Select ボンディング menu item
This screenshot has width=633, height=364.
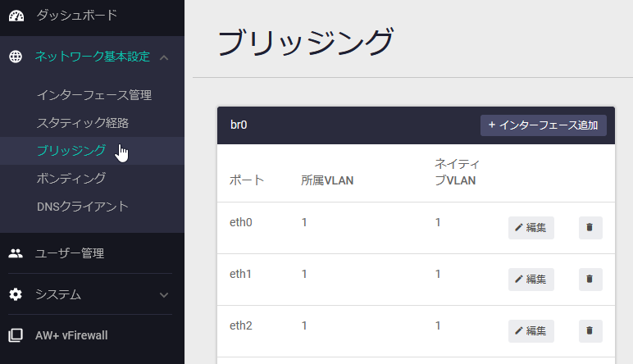click(x=71, y=179)
